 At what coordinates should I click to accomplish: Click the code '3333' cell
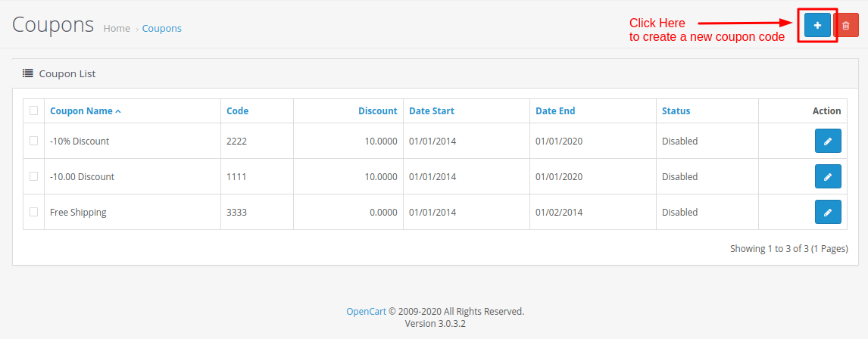pos(236,213)
